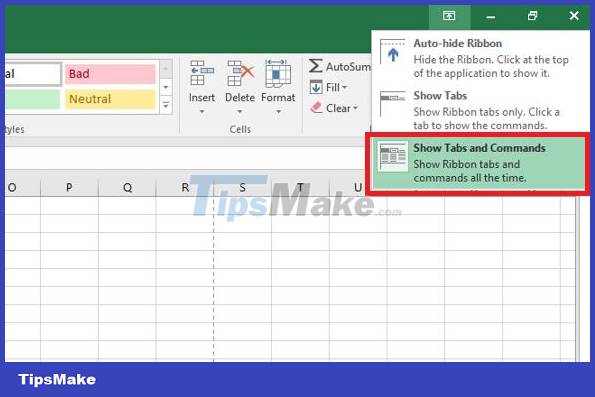Image resolution: width=595 pixels, height=397 pixels.
Task: Click the Delete cells icon
Action: pyautogui.click(x=241, y=73)
